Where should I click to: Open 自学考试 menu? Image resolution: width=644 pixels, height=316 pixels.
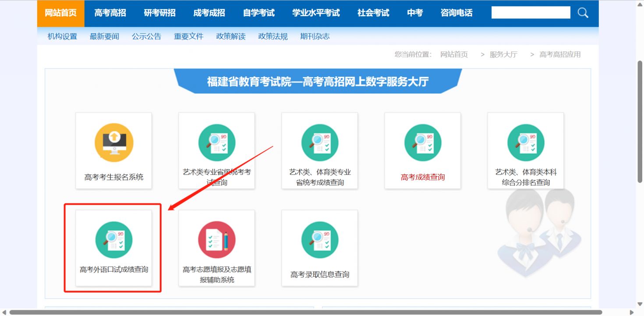click(258, 13)
